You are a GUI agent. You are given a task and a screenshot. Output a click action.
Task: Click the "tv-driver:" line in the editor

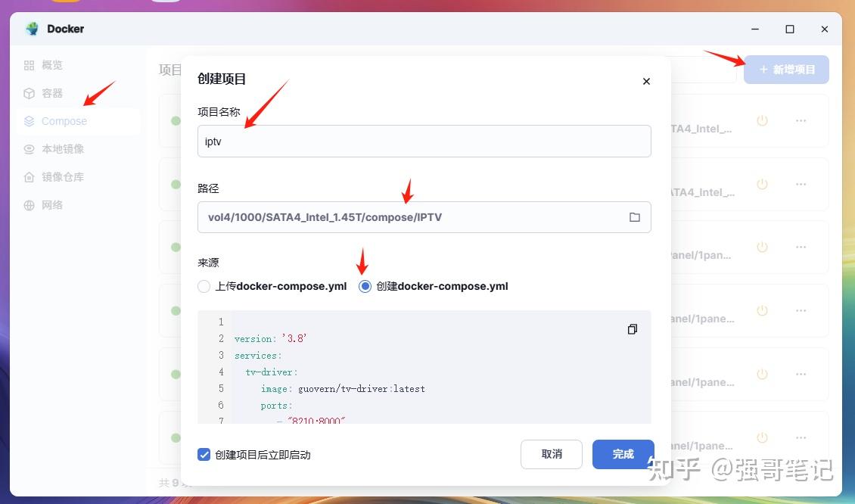[x=272, y=372]
